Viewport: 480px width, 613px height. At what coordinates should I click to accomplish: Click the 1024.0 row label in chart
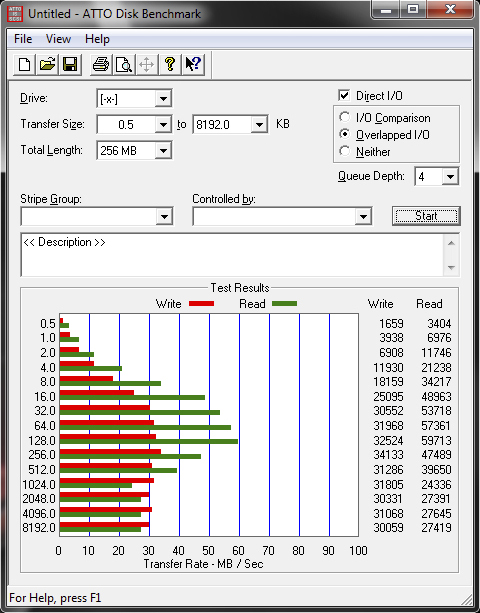pos(39,485)
